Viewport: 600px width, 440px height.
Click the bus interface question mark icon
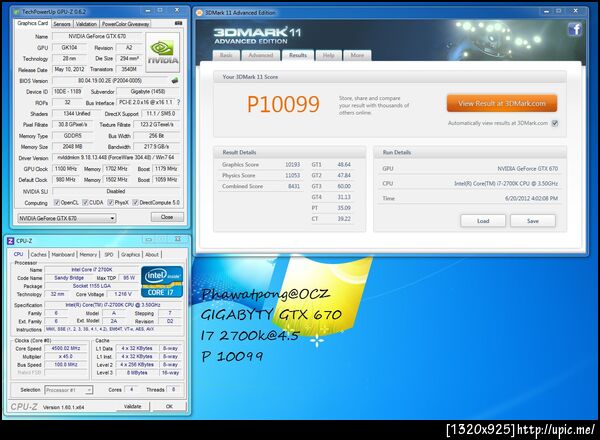(x=178, y=102)
